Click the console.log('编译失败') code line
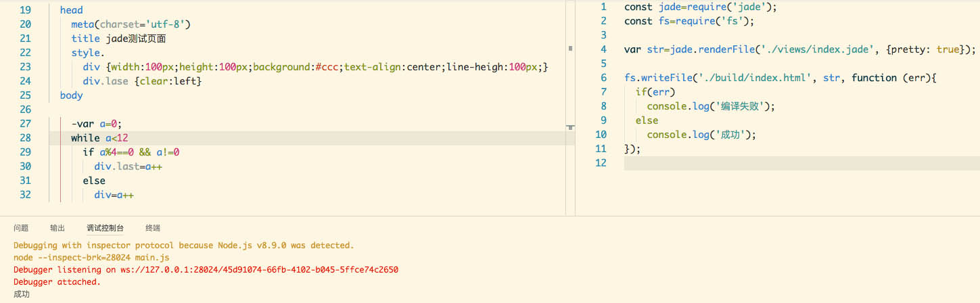 pyautogui.click(x=710, y=106)
